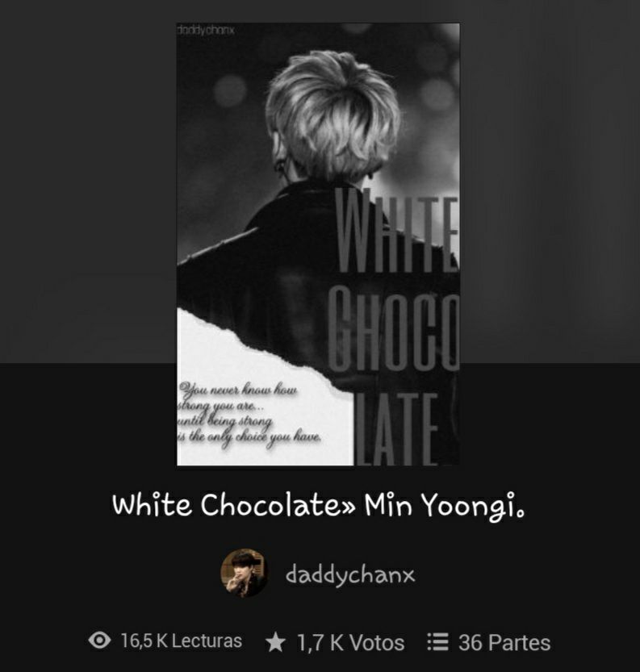Image resolution: width=640 pixels, height=672 pixels.
Task: Open the 36 Partes table of contents
Action: (504, 642)
